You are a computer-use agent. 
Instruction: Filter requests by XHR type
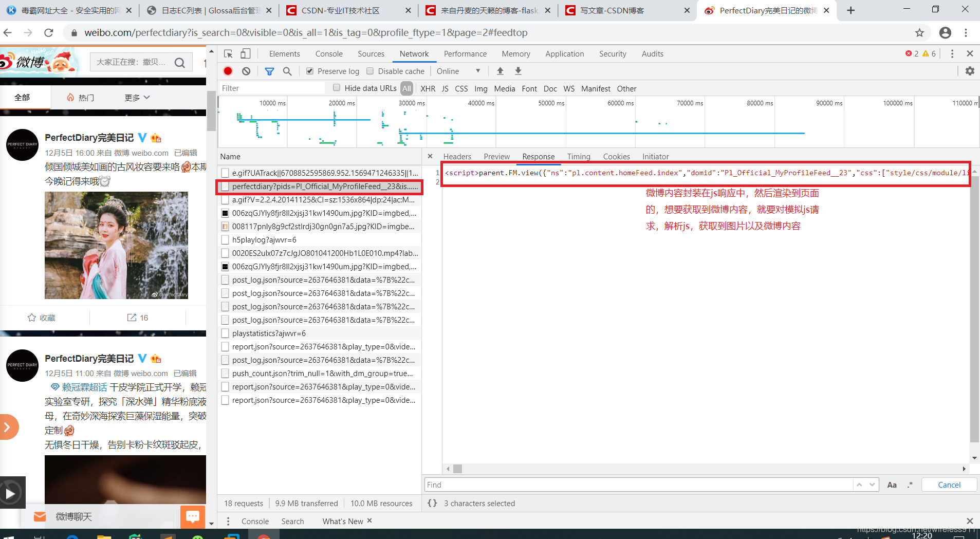428,88
